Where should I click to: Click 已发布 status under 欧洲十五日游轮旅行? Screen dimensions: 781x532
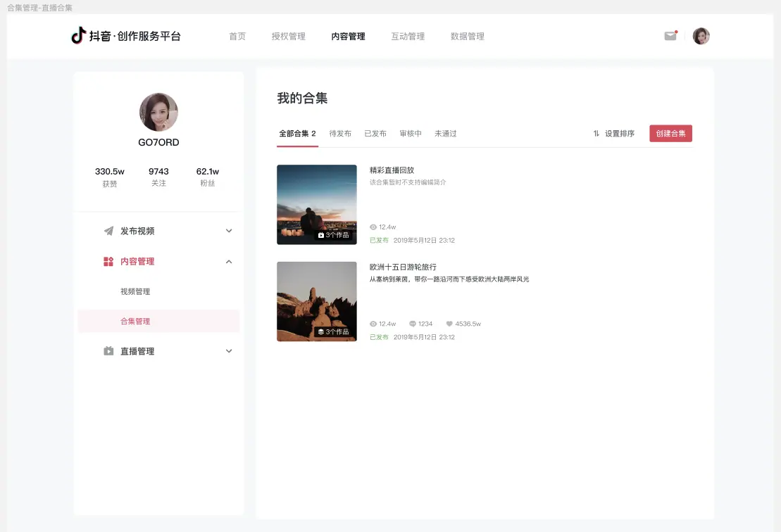pyautogui.click(x=379, y=337)
